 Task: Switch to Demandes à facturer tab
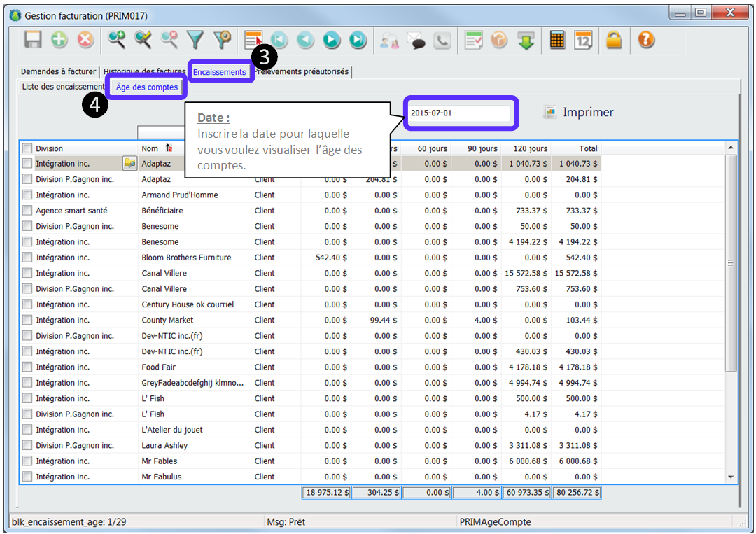tap(58, 72)
